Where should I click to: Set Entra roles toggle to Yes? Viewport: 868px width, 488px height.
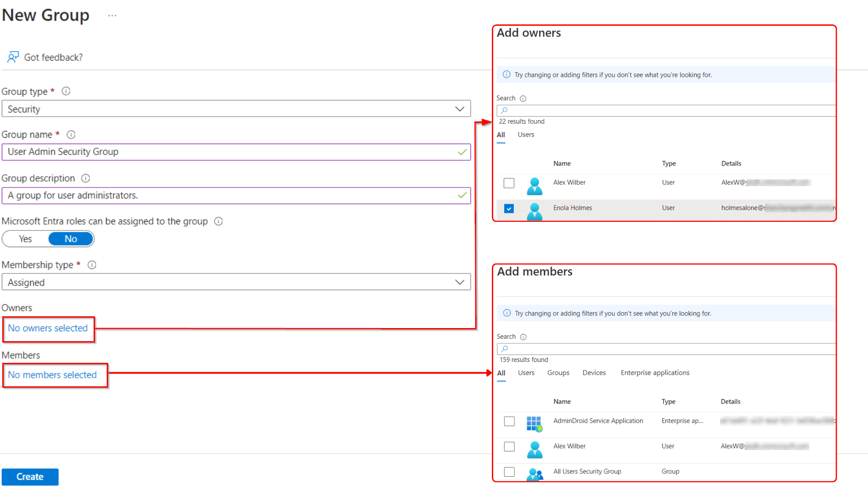coord(25,239)
